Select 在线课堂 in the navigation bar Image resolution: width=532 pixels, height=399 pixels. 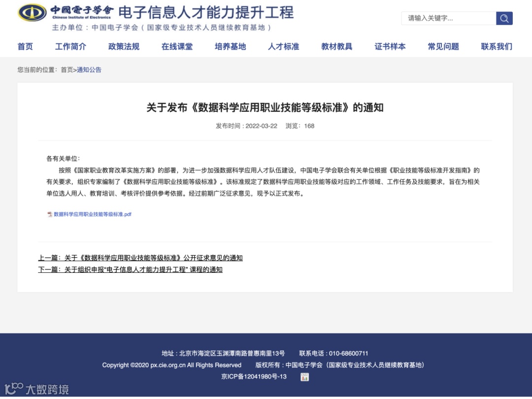coord(177,46)
